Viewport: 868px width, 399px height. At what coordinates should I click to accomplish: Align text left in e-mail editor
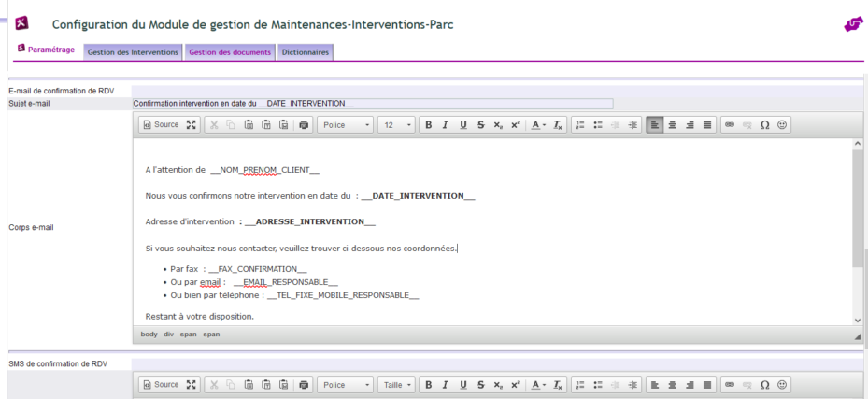[655, 125]
